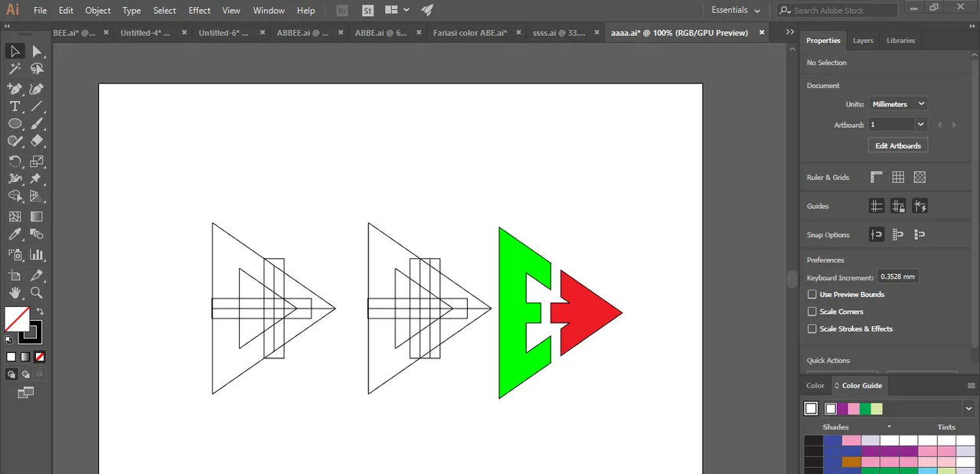Select the Artboard tool
This screenshot has height=474, width=980.
click(x=15, y=275)
